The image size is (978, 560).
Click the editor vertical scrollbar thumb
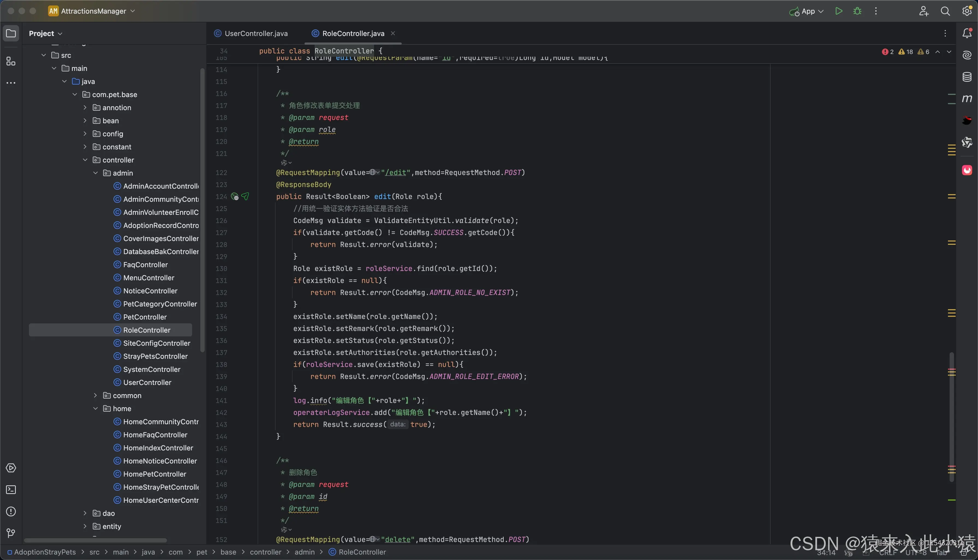pos(952,417)
